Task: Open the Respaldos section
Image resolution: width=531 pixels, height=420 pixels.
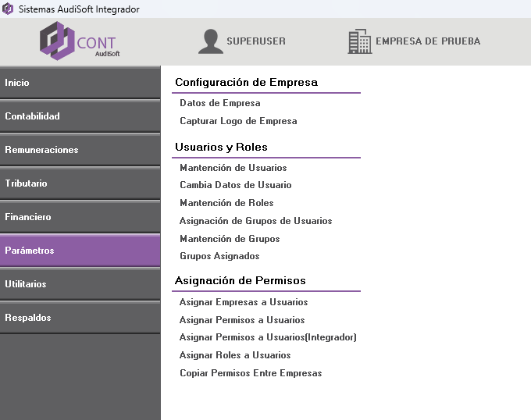Action: [80, 318]
